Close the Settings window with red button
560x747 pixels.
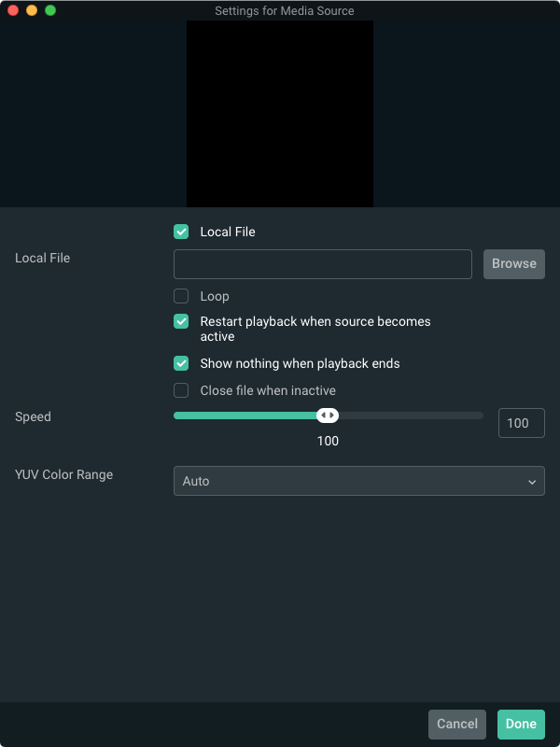13,10
